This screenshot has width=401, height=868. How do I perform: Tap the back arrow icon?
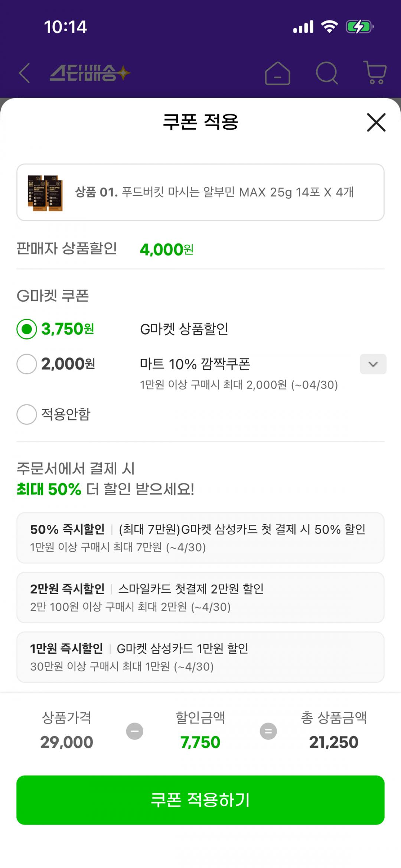(x=25, y=73)
